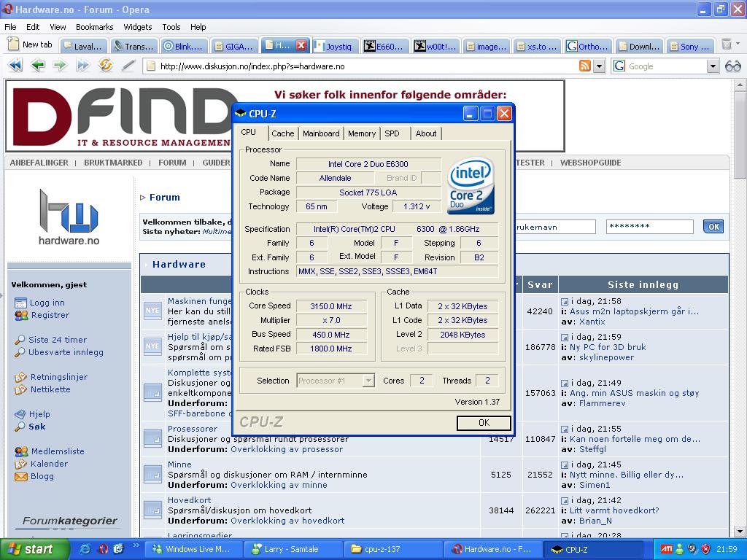
Task: Open the New tab button
Action: 30,44
